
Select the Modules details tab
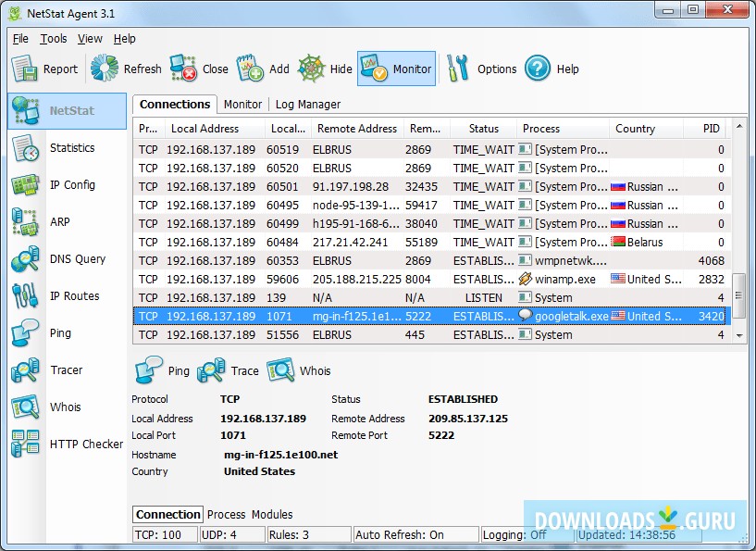pyautogui.click(x=272, y=515)
